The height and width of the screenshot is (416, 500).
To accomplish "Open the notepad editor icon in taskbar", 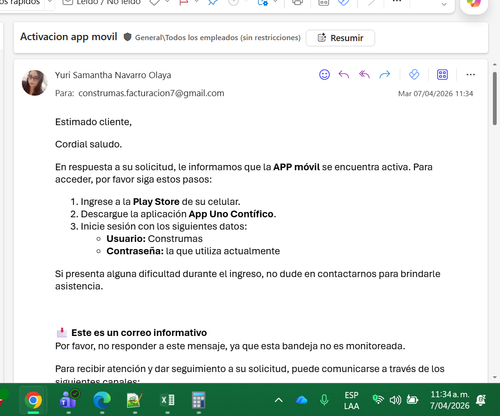I will tap(135, 400).
